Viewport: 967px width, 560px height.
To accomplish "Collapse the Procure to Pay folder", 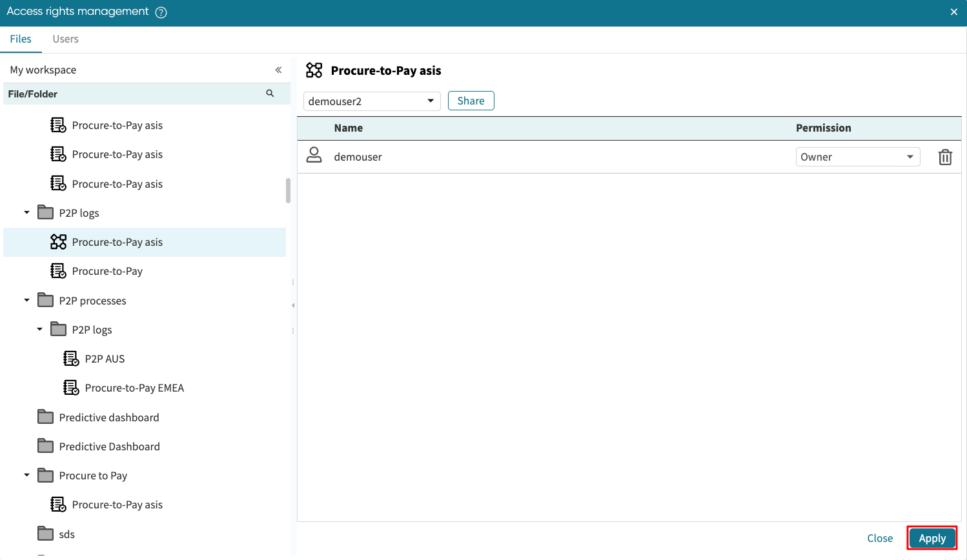I will [26, 475].
